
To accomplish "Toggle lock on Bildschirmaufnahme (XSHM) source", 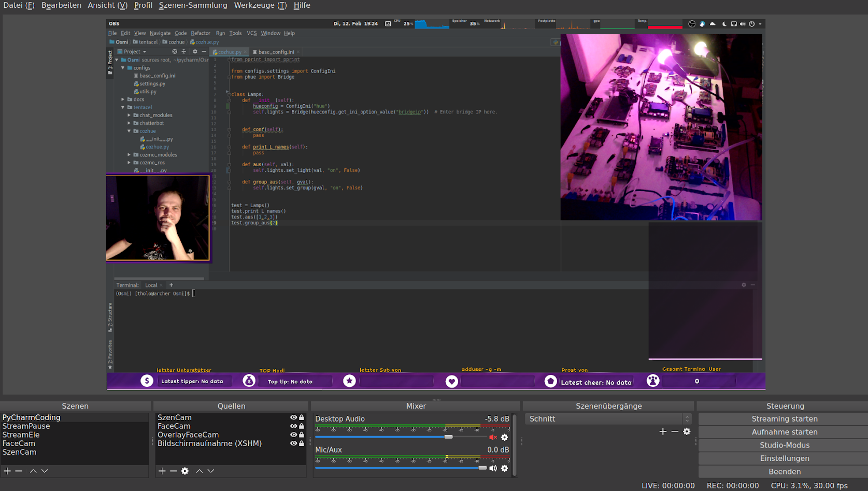I will coord(302,443).
